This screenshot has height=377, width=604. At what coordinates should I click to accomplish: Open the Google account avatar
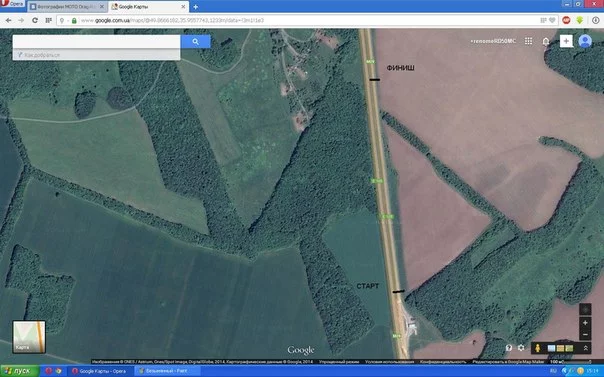point(585,41)
